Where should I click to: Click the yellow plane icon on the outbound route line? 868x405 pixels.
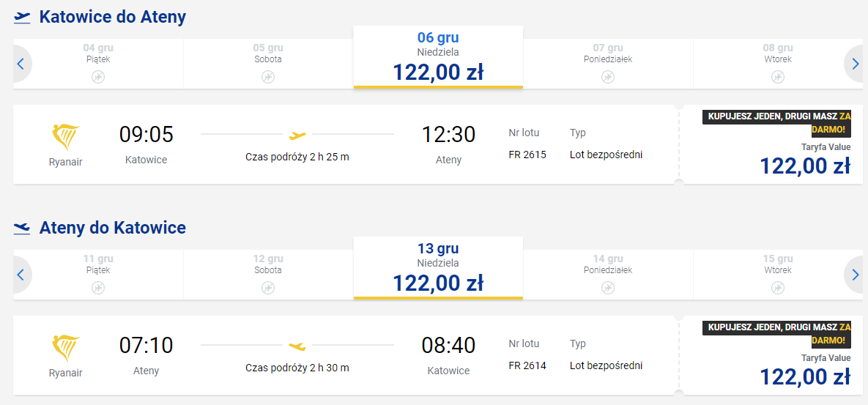pyautogui.click(x=297, y=135)
